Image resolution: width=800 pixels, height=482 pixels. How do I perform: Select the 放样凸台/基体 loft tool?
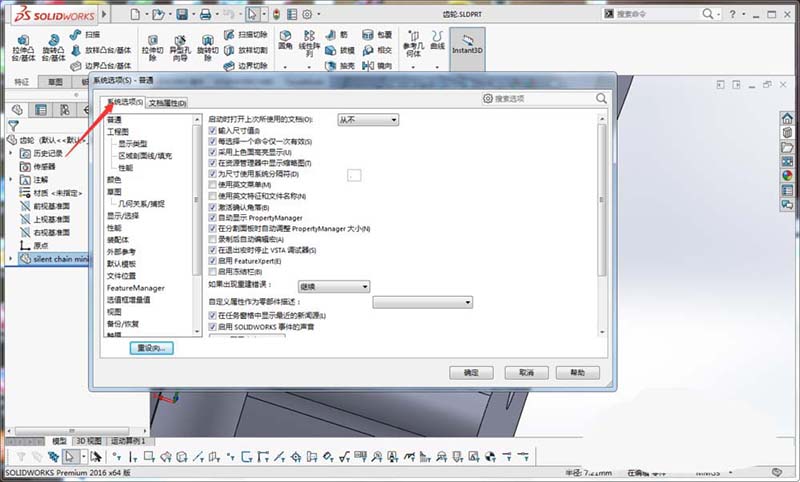[101, 50]
